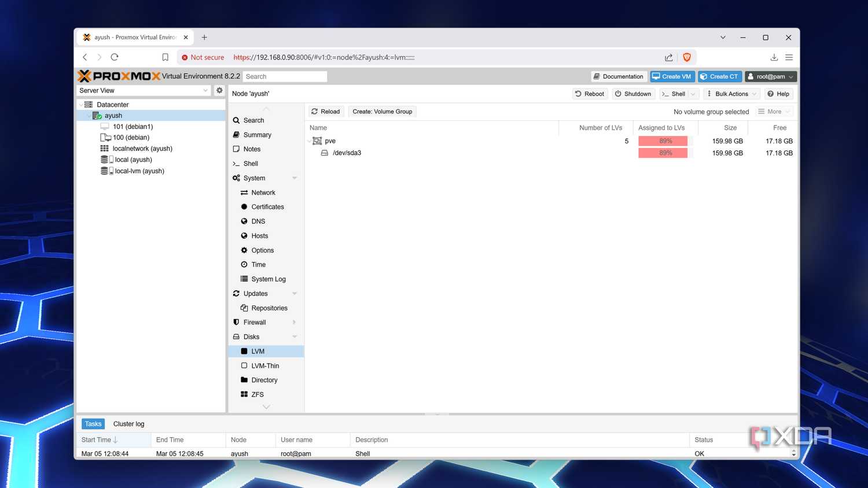The image size is (868, 488).
Task: Click the Help button
Action: 778,94
